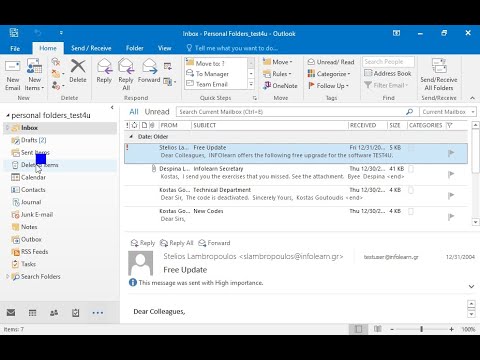Toggle category box for New Codes email
Viewport: 480px width, 360px height.
point(411,211)
